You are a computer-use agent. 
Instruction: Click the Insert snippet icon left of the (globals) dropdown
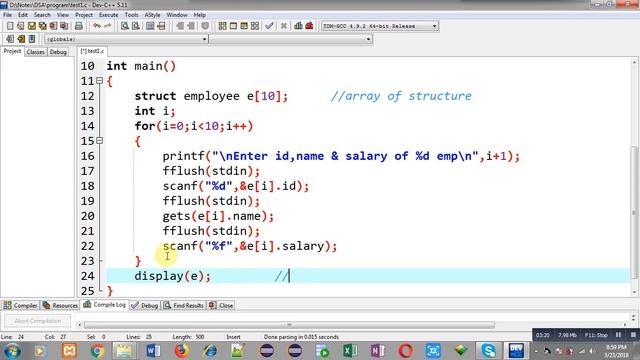(x=10, y=39)
